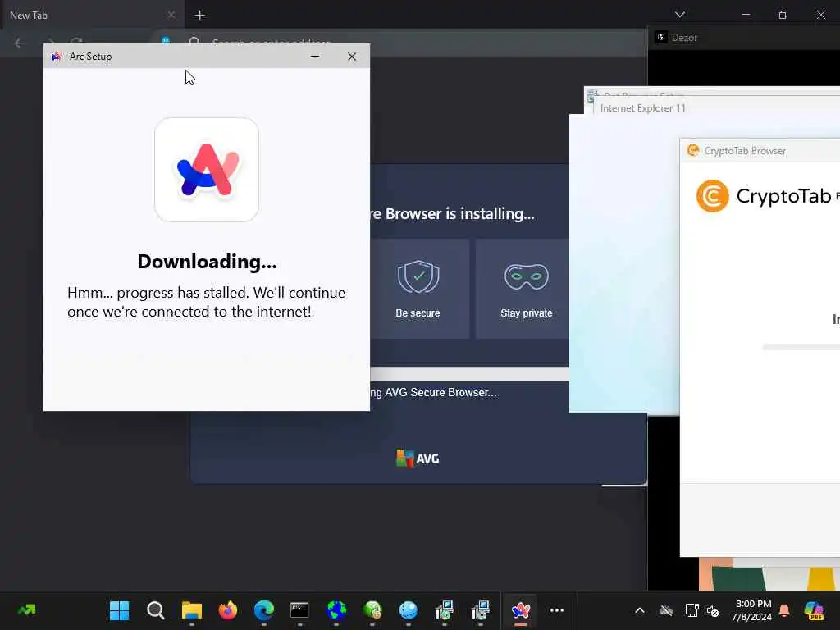Image resolution: width=840 pixels, height=630 pixels.
Task: Open network status tray icon
Action: [692, 610]
